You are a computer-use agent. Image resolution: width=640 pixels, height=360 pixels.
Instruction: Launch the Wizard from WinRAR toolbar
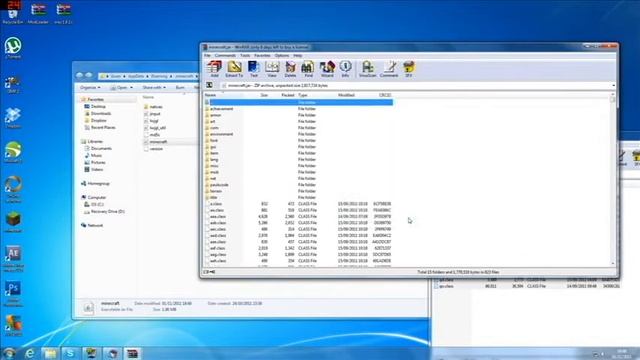pos(327,69)
